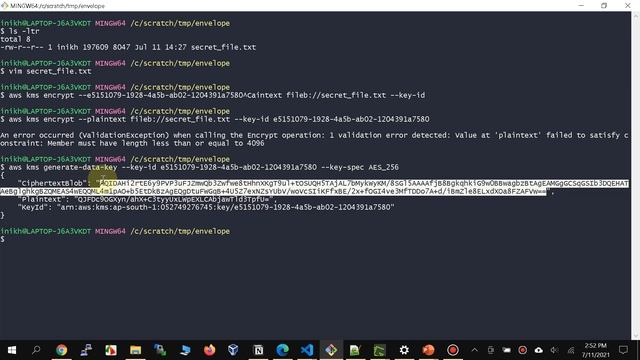Click the highlighted ciphertext blob first line
The width and height of the screenshot is (640, 360).
point(364,183)
